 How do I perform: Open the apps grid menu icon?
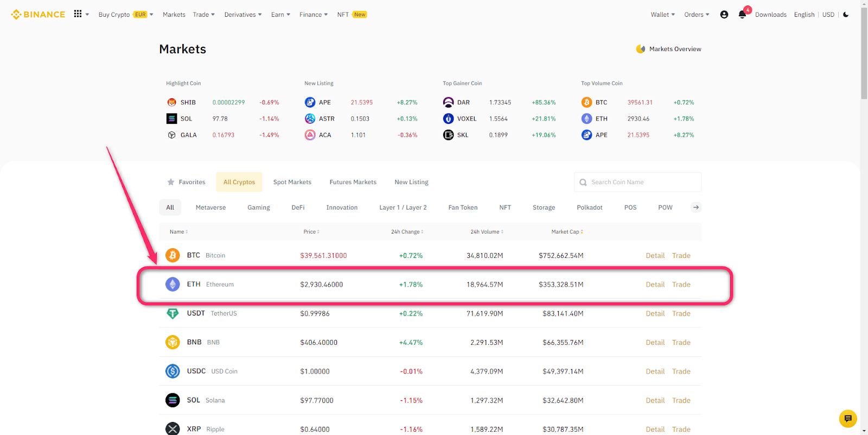78,14
